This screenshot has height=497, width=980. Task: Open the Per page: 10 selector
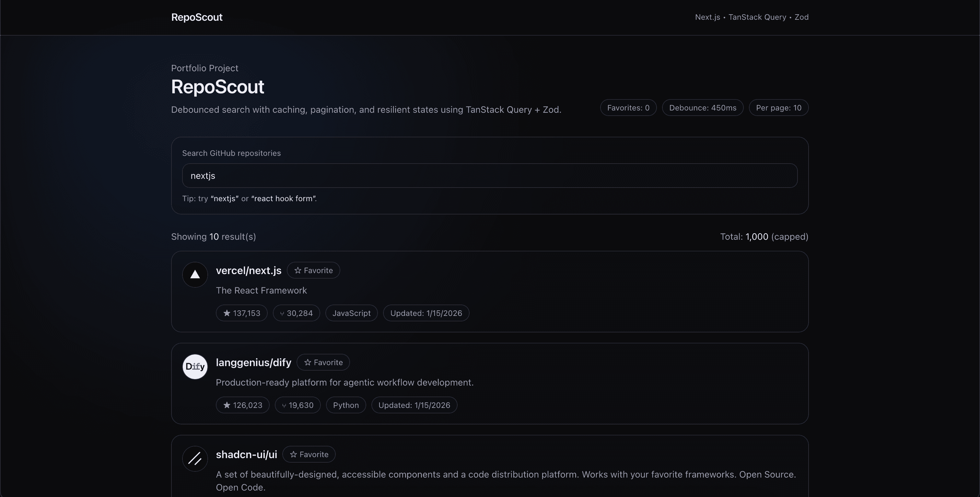[x=779, y=108]
